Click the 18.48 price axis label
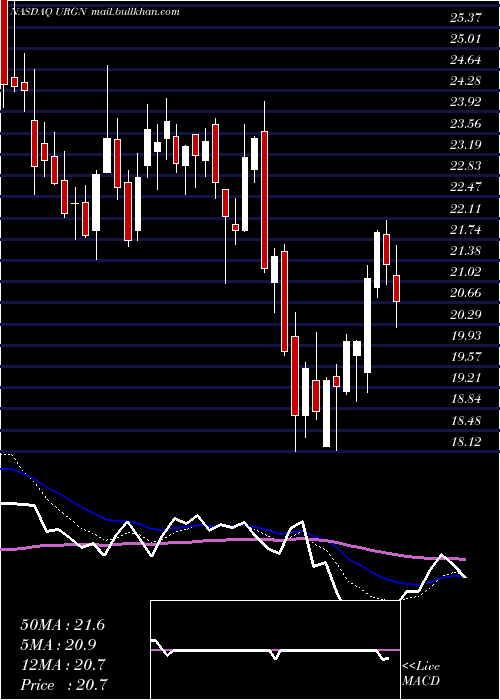The height and width of the screenshot is (700, 500). [x=466, y=420]
